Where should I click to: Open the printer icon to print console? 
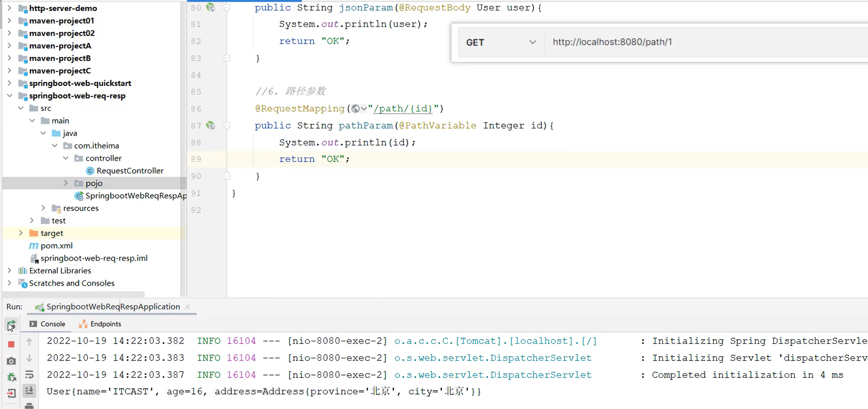point(29,407)
